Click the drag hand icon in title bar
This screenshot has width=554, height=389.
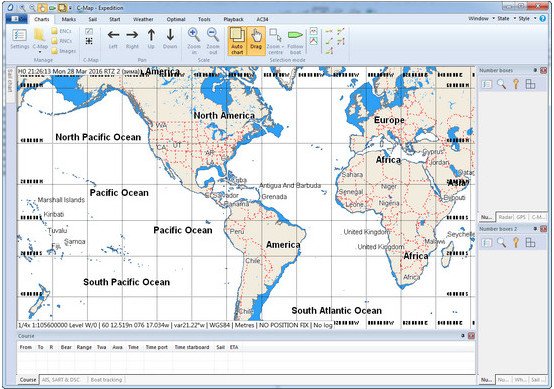(x=42, y=7)
